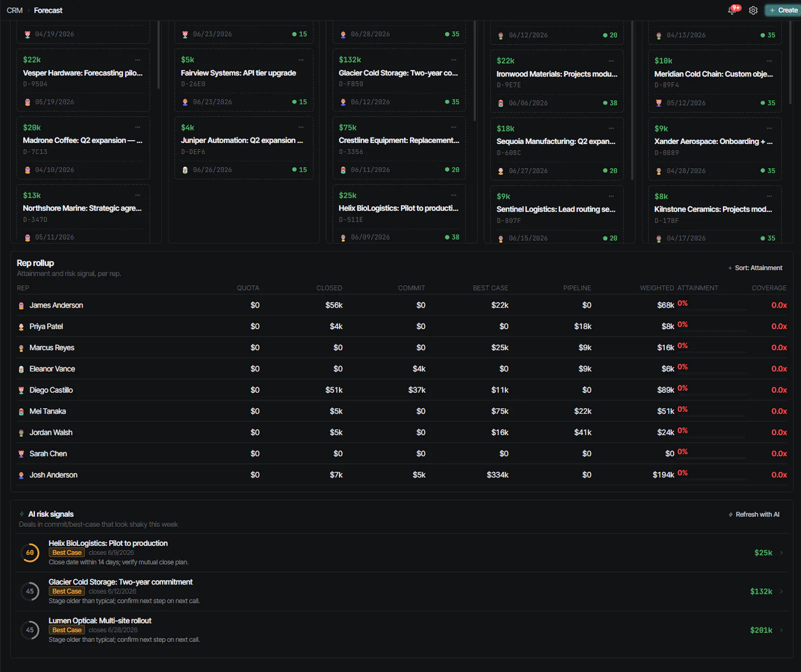Change the Sort: Attainment option

coord(755,268)
